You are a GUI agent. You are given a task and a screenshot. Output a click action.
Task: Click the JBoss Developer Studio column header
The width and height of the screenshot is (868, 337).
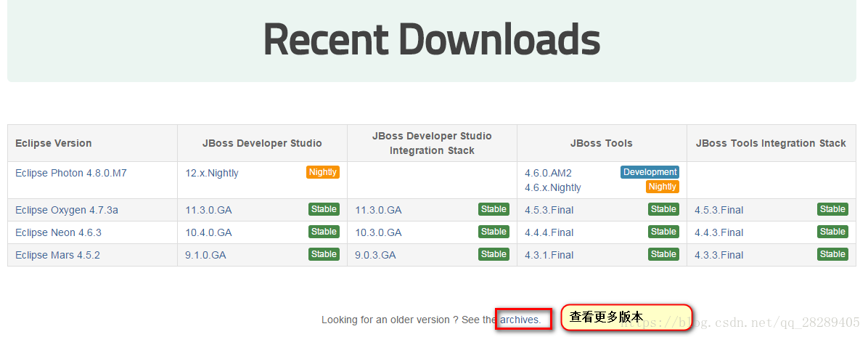263,143
